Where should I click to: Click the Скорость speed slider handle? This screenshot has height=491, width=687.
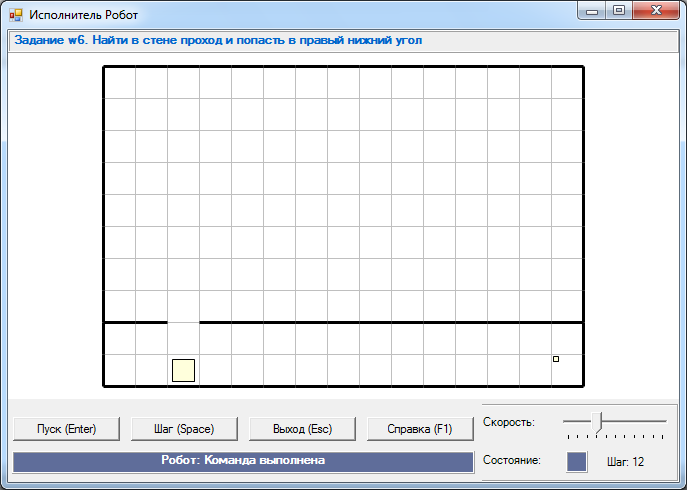599,422
